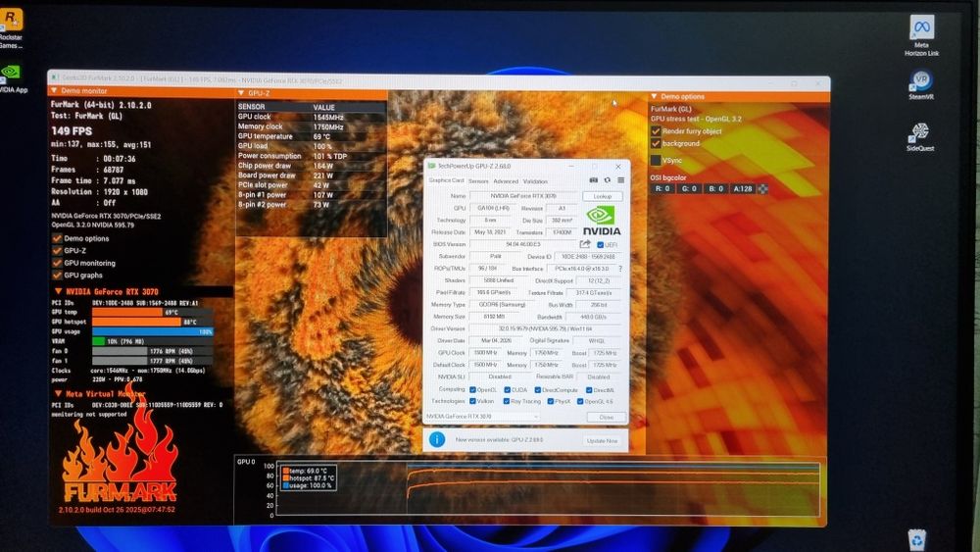Click the 'Resolution : 1920 x 1080' line
Screen dimensions: 980x552
tap(99, 192)
